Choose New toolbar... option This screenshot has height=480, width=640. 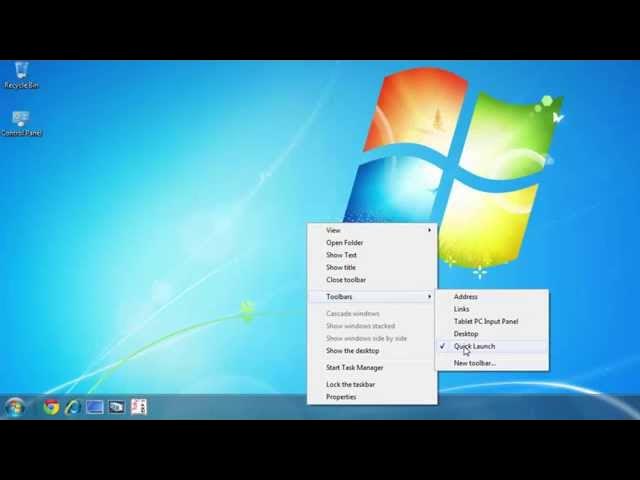[x=492, y=363]
